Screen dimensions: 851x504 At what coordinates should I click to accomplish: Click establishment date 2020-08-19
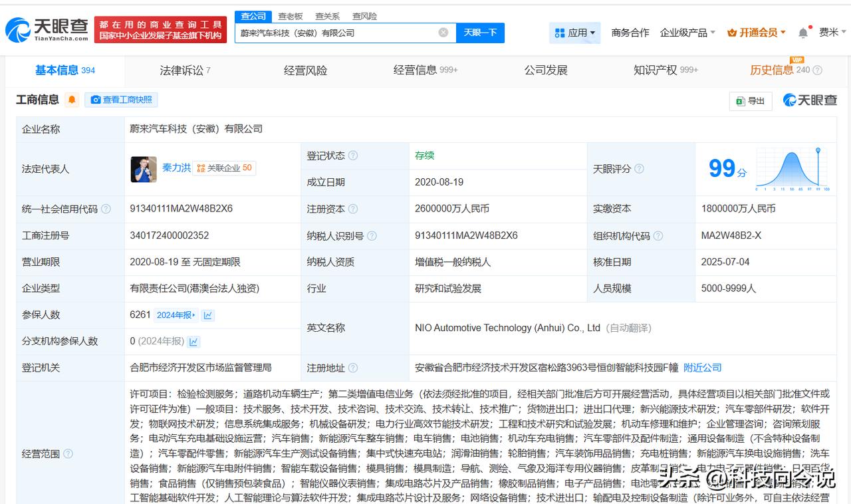coord(439,182)
